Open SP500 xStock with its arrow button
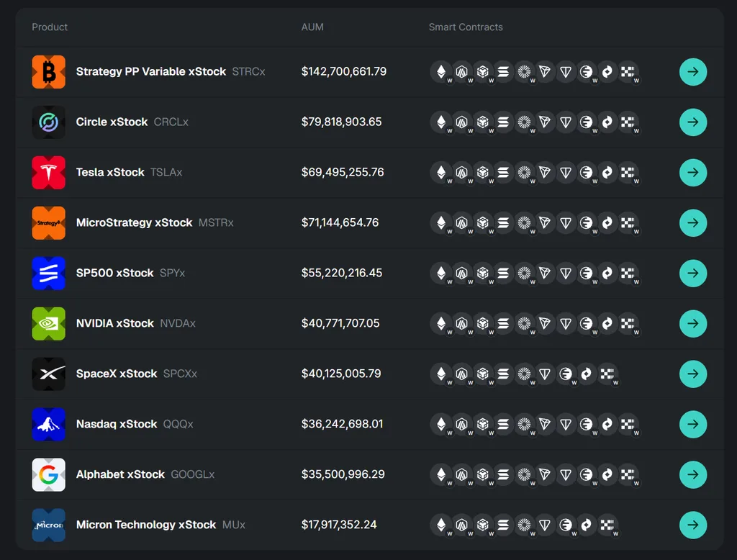Image resolution: width=737 pixels, height=560 pixels. pyautogui.click(x=693, y=274)
